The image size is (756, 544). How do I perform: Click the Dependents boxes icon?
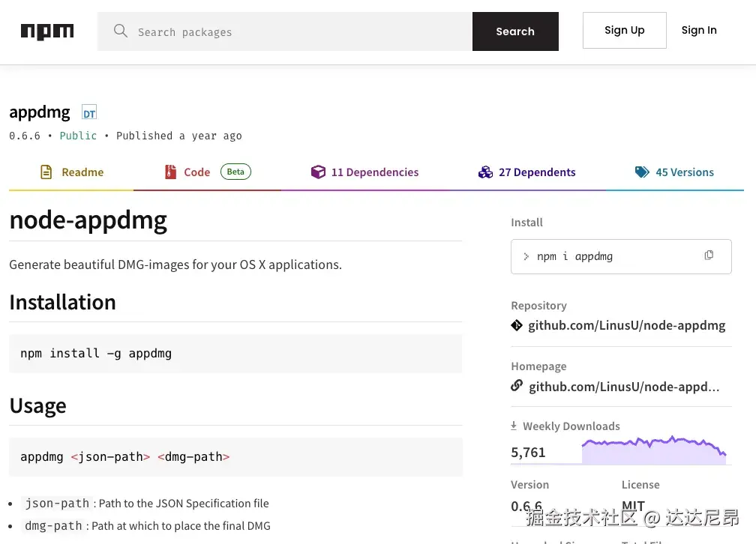click(485, 172)
